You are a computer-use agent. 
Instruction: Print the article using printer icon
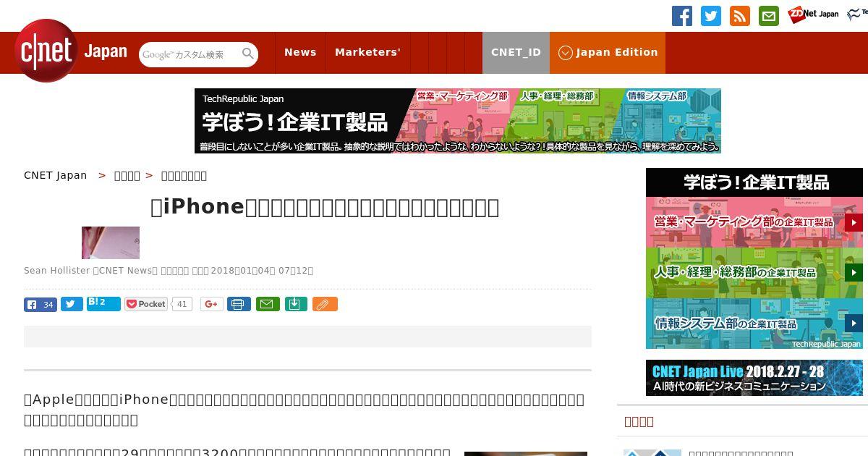click(x=239, y=304)
